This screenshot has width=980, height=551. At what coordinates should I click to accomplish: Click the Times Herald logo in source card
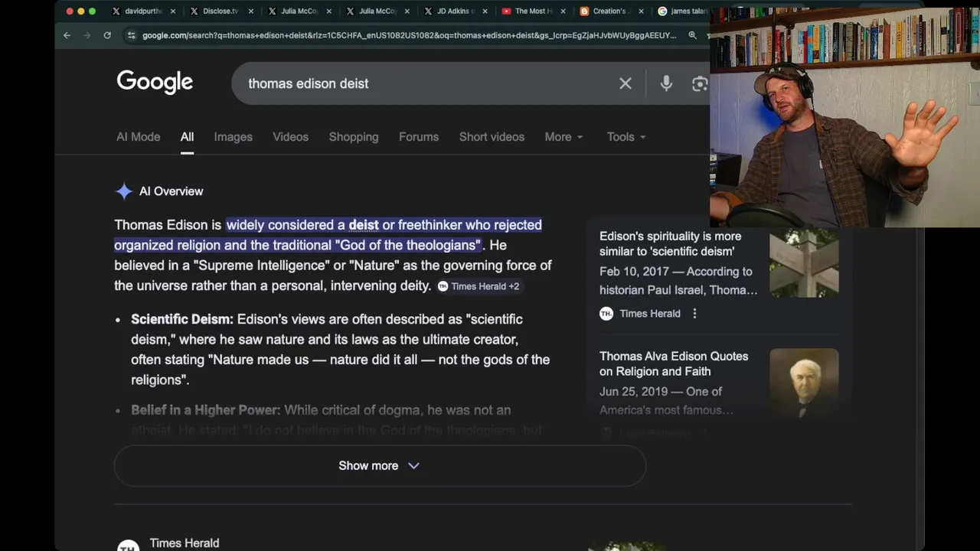coord(606,313)
